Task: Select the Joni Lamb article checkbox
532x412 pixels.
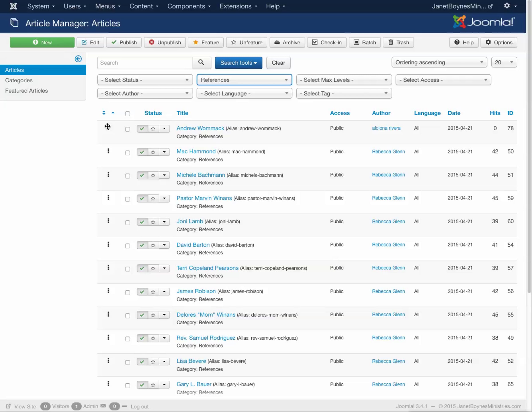Action: tap(128, 223)
